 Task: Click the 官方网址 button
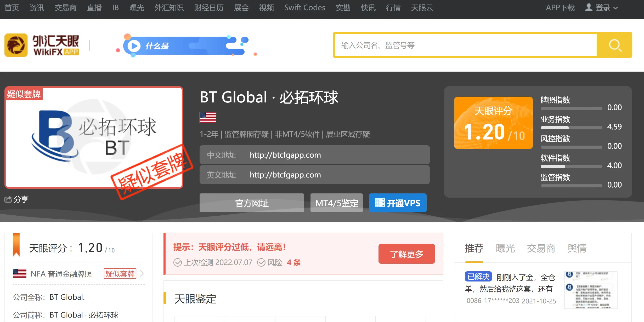(252, 203)
